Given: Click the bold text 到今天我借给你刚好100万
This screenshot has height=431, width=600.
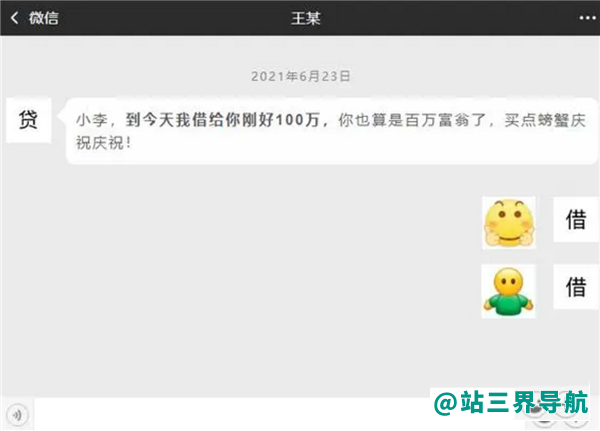Looking at the screenshot, I should coord(223,120).
